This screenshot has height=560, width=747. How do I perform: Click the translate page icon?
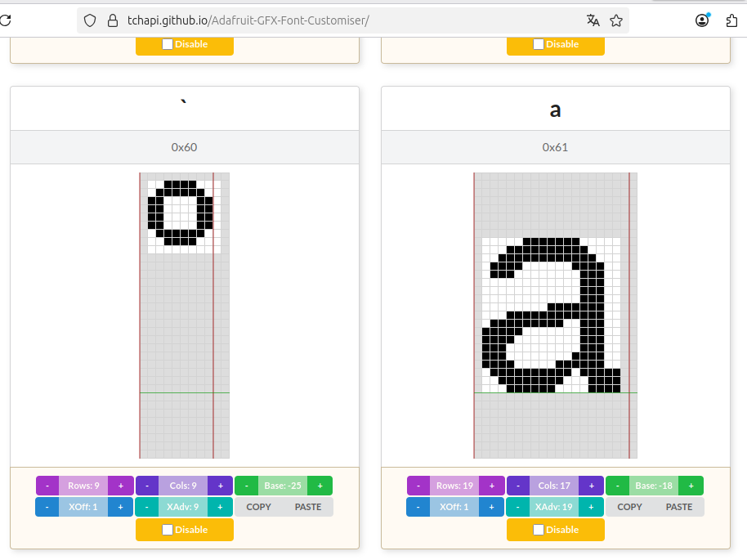(x=593, y=20)
